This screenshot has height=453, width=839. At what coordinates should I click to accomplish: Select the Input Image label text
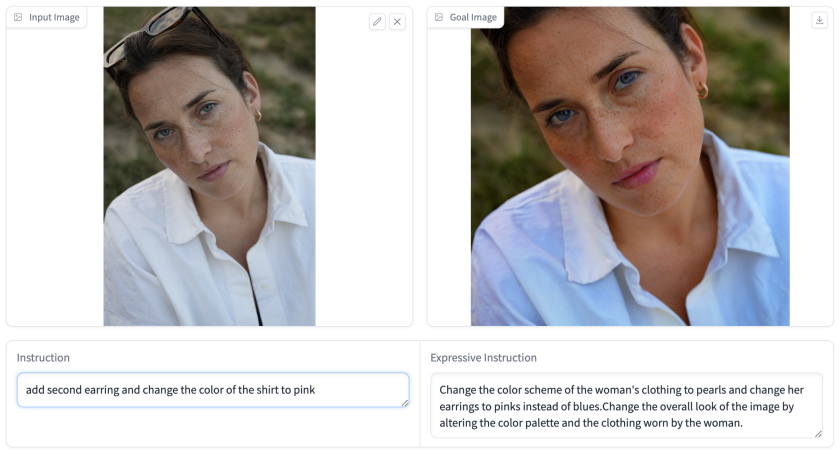[54, 17]
